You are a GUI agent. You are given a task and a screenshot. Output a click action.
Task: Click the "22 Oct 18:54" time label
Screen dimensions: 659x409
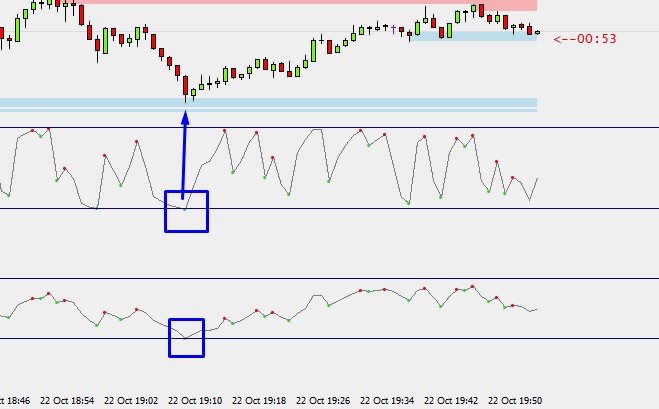[67, 401]
